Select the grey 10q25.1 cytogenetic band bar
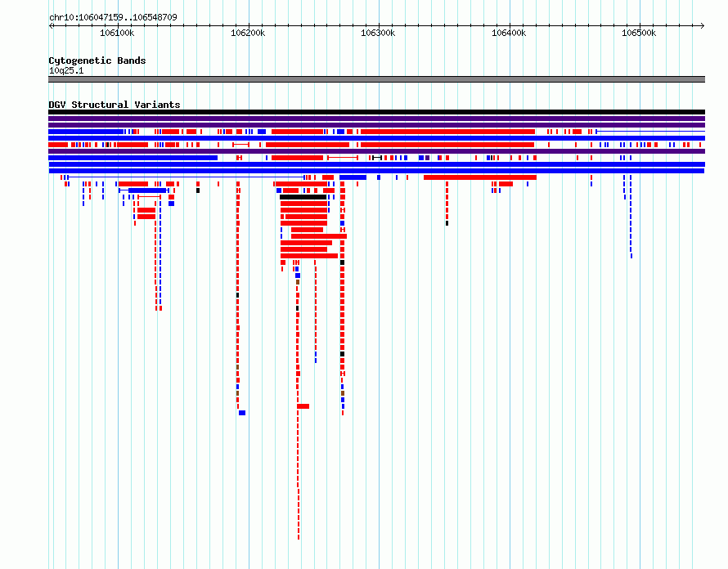The width and height of the screenshot is (728, 569). [376, 79]
